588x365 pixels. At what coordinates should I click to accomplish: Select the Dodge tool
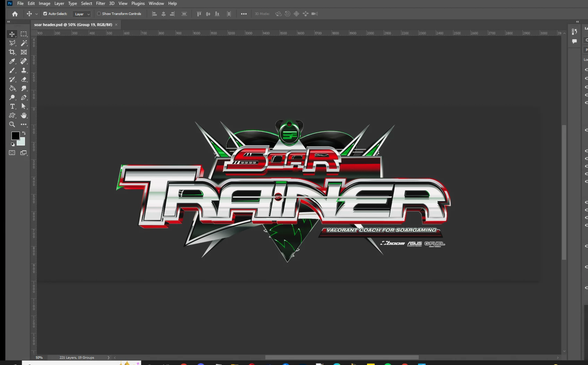click(x=12, y=97)
